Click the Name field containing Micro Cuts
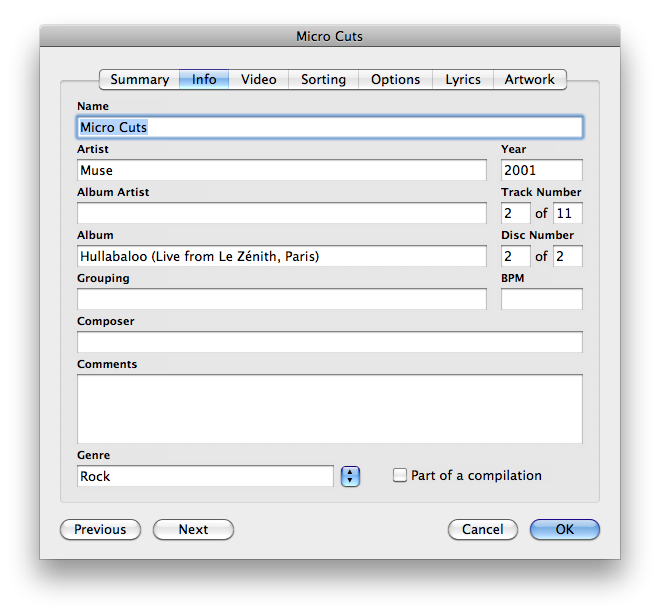The image size is (660, 614). pos(330,127)
